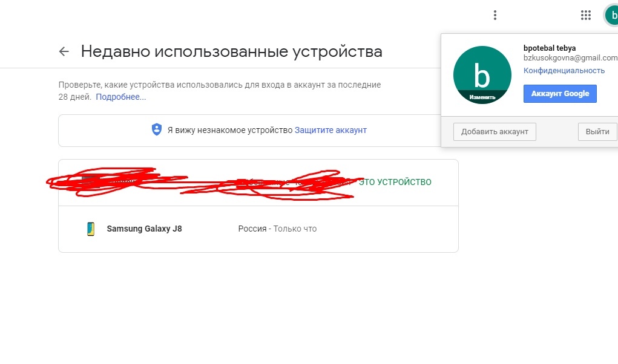Open the Samsung Galaxy J8 device row
This screenshot has height=364, width=618.
258,229
